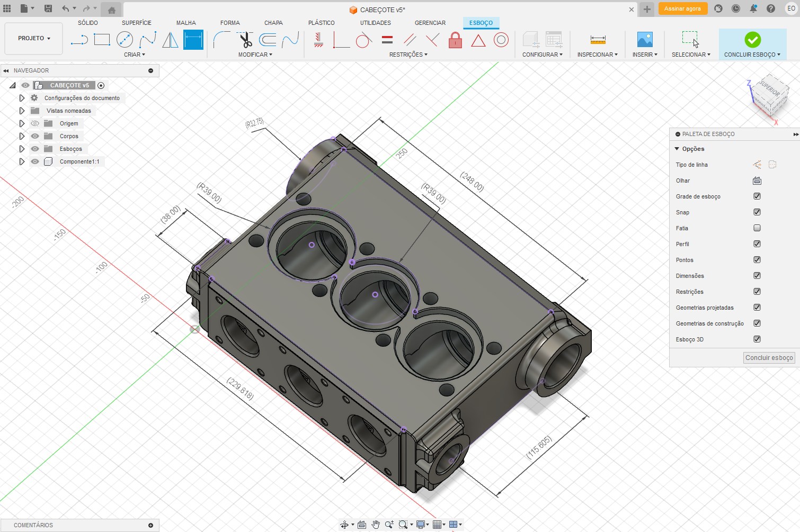Open the PROJETO workspace dropdown
Image resolution: width=800 pixels, height=532 pixels.
[x=34, y=39]
